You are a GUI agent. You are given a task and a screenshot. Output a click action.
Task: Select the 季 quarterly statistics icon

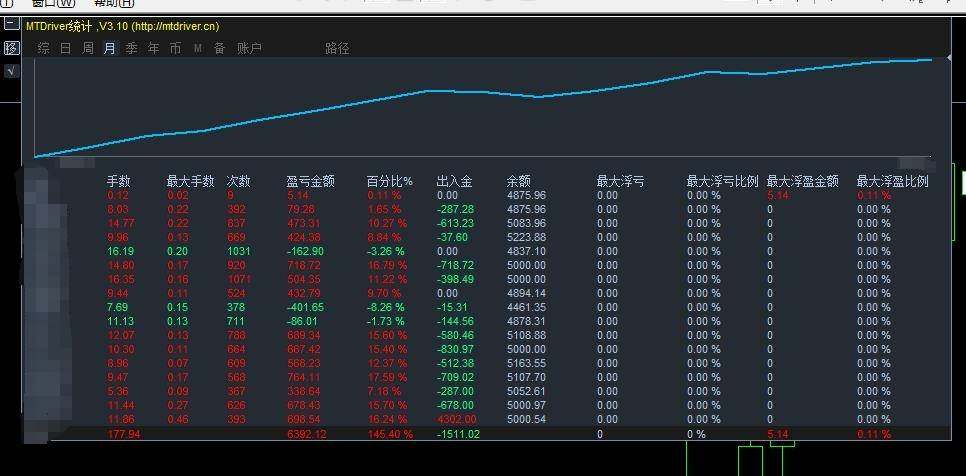point(131,48)
